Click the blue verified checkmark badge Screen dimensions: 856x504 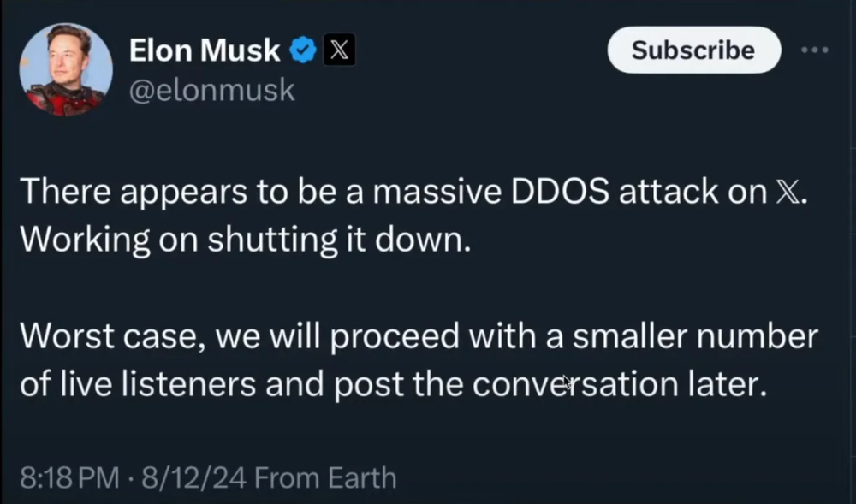pos(303,51)
